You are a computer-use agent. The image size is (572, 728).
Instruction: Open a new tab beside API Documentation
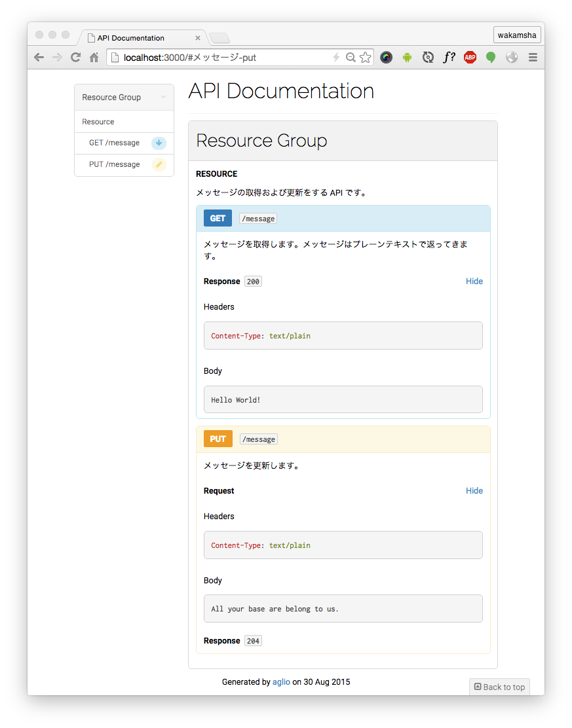coord(219,38)
